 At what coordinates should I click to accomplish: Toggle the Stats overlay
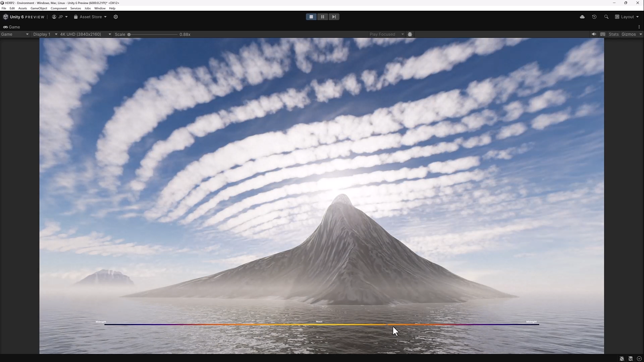(x=613, y=34)
